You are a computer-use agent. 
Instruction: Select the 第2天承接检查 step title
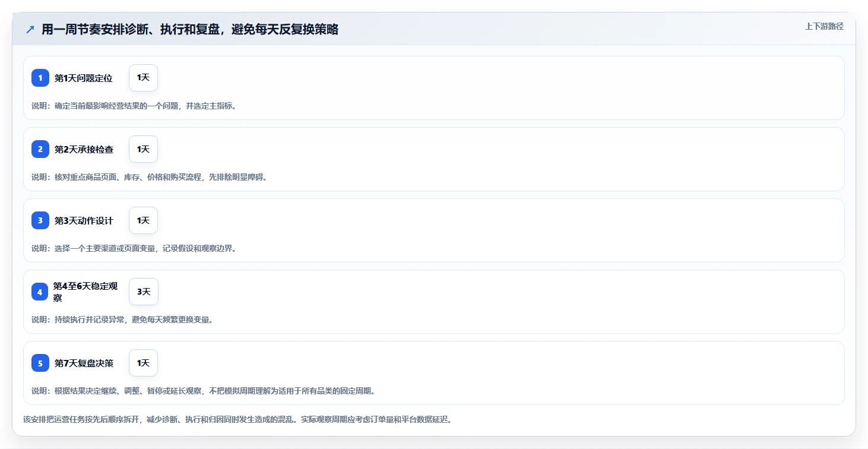point(84,149)
